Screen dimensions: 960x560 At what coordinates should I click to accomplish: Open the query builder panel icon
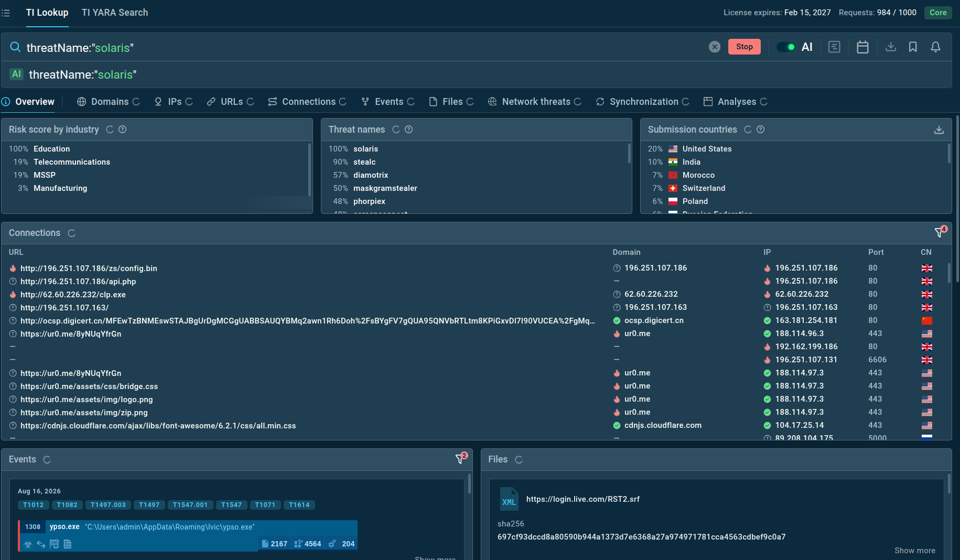(834, 47)
